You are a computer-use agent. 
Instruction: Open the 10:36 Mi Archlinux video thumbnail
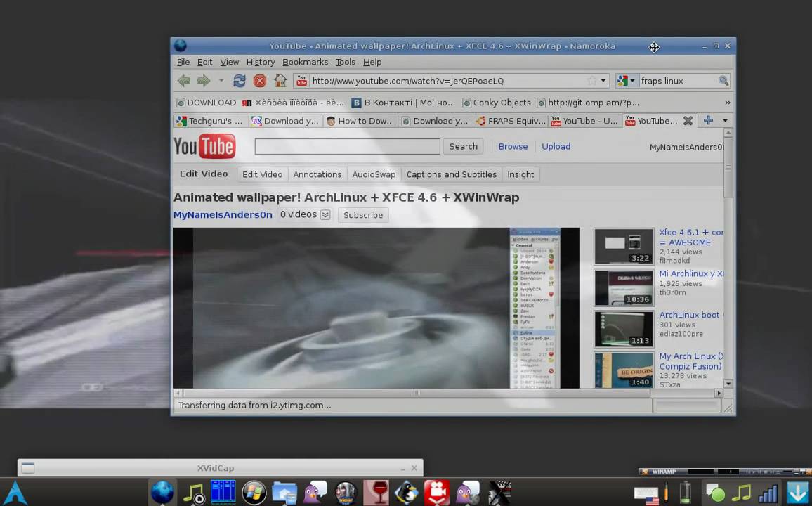[x=624, y=287]
